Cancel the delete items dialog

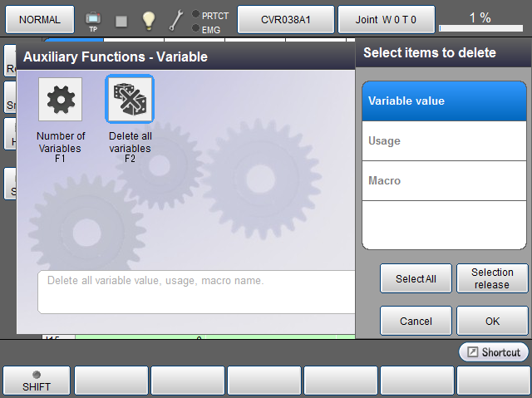(416, 321)
